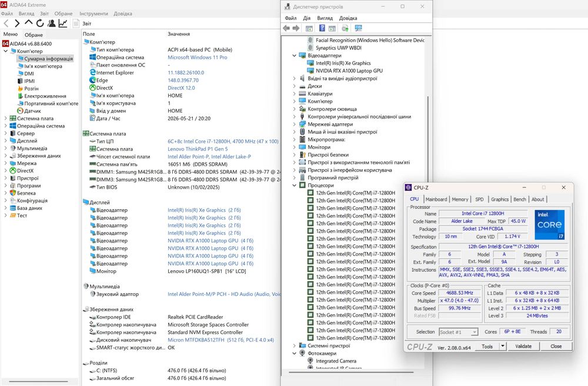The width and height of the screenshot is (588, 386).
Task: Open the Lenovo ThinkPad P1 Gen 5 link
Action: click(198, 149)
